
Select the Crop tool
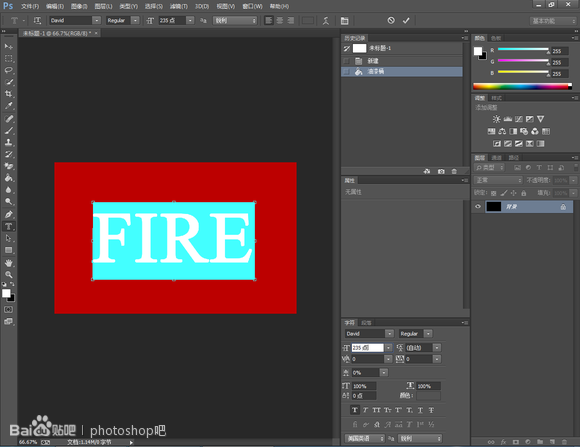coord(9,94)
